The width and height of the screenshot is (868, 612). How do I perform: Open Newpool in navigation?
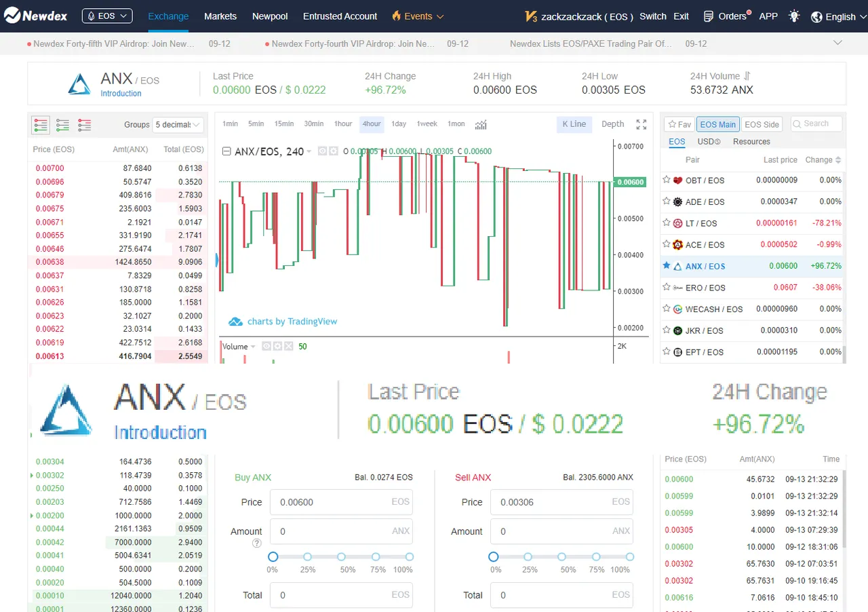point(270,16)
